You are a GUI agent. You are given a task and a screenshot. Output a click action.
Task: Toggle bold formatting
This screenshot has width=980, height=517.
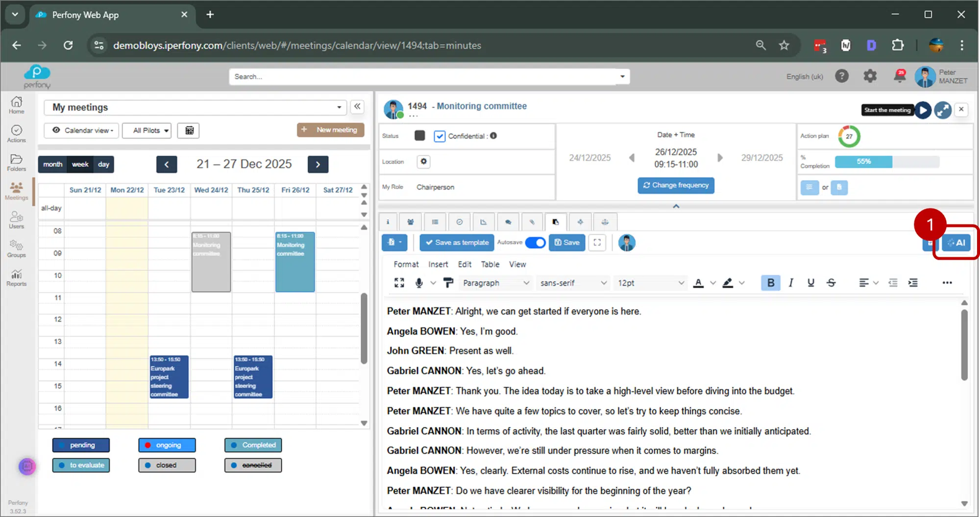tap(770, 283)
